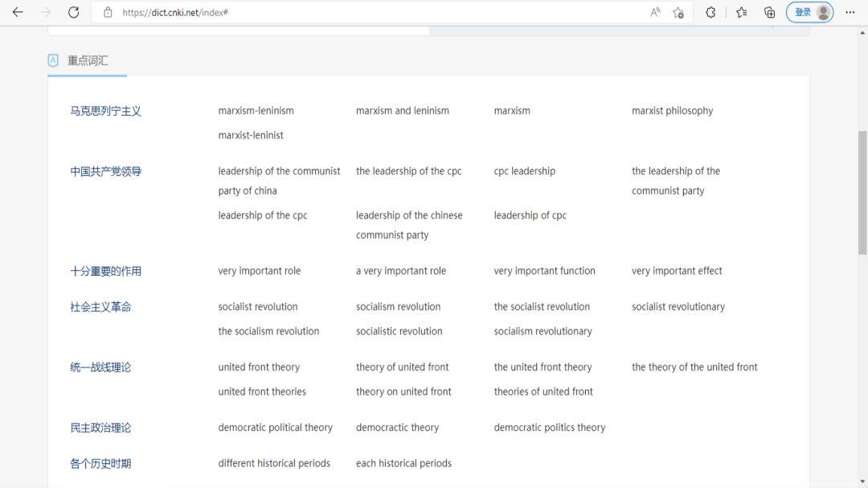Click the vertical page scrollbar thumb
868x488 pixels.
coord(862,193)
